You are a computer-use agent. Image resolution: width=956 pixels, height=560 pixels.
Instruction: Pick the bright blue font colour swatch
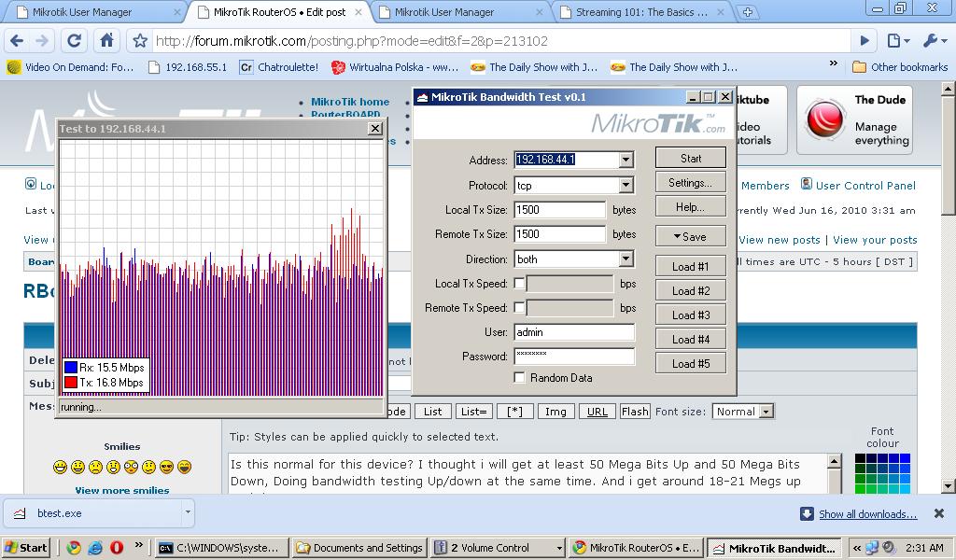coord(905,458)
